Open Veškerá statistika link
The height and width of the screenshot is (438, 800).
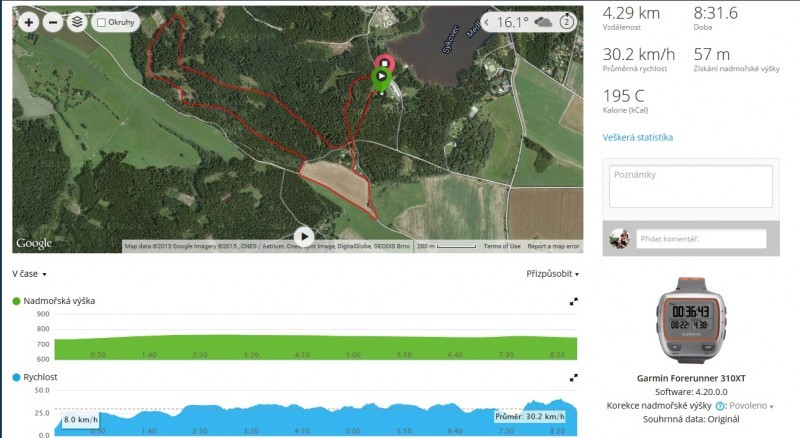pos(637,137)
